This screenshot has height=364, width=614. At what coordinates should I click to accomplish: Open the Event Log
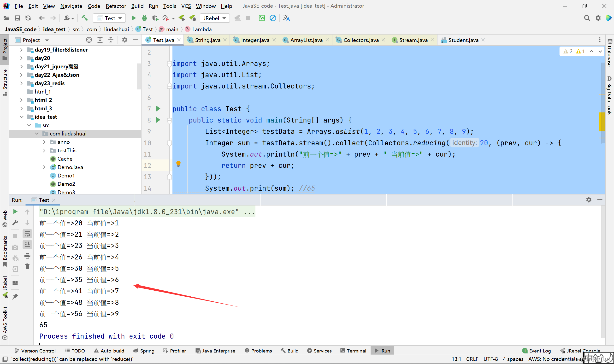click(536, 351)
